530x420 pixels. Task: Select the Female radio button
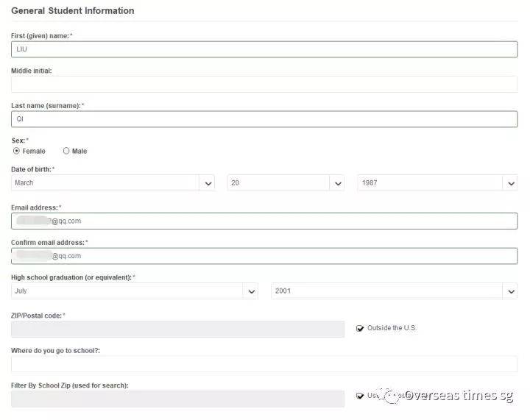pyautogui.click(x=17, y=151)
